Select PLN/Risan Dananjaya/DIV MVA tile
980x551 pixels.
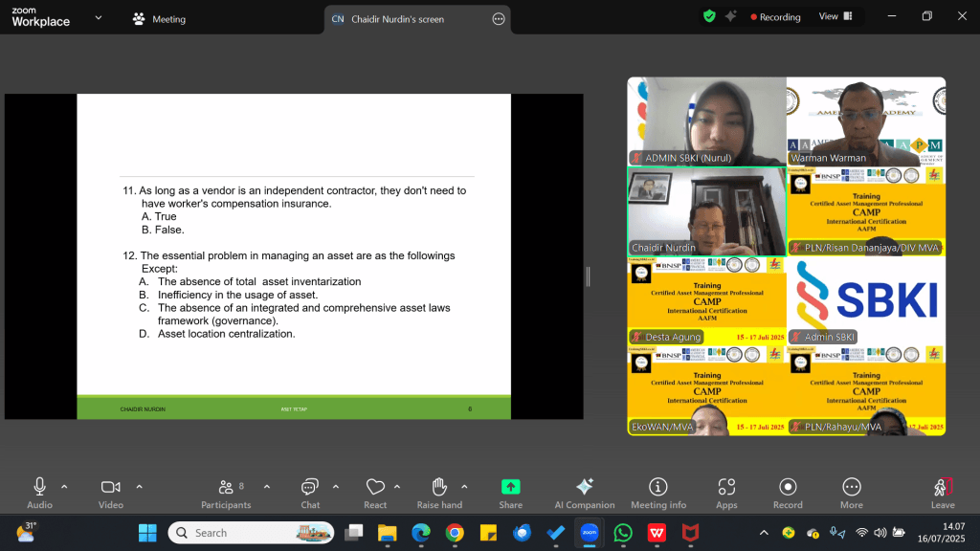click(x=865, y=211)
